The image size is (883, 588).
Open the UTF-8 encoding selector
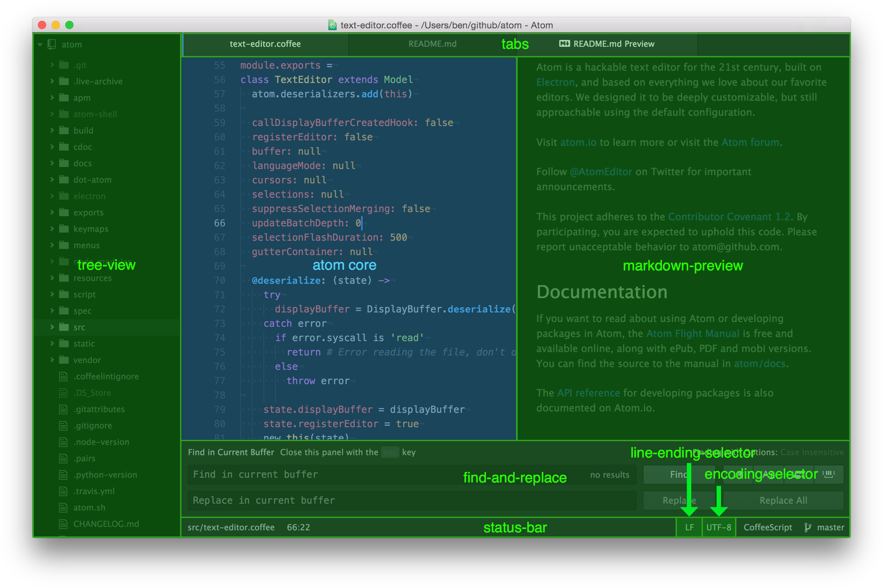coord(718,528)
